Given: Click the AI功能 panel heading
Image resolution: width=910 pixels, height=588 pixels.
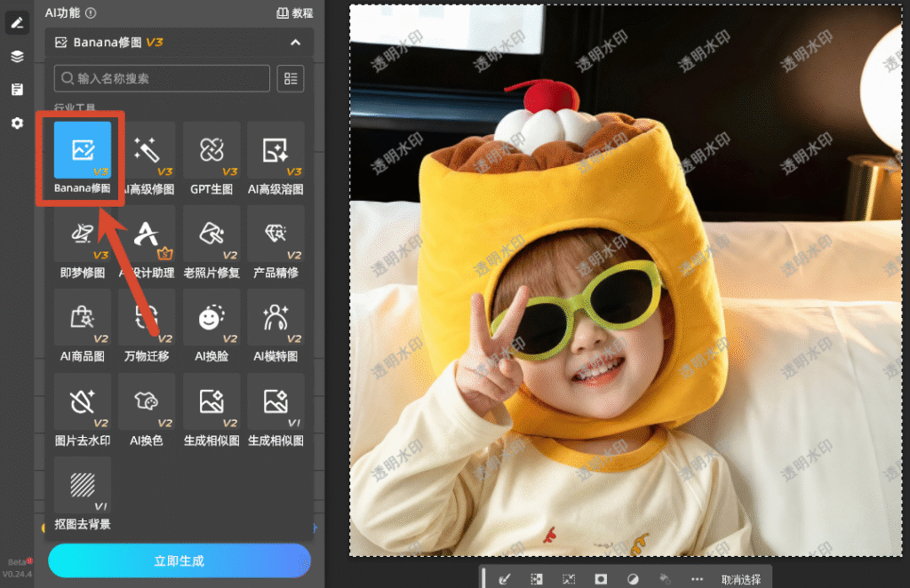Looking at the screenshot, I should (x=62, y=12).
